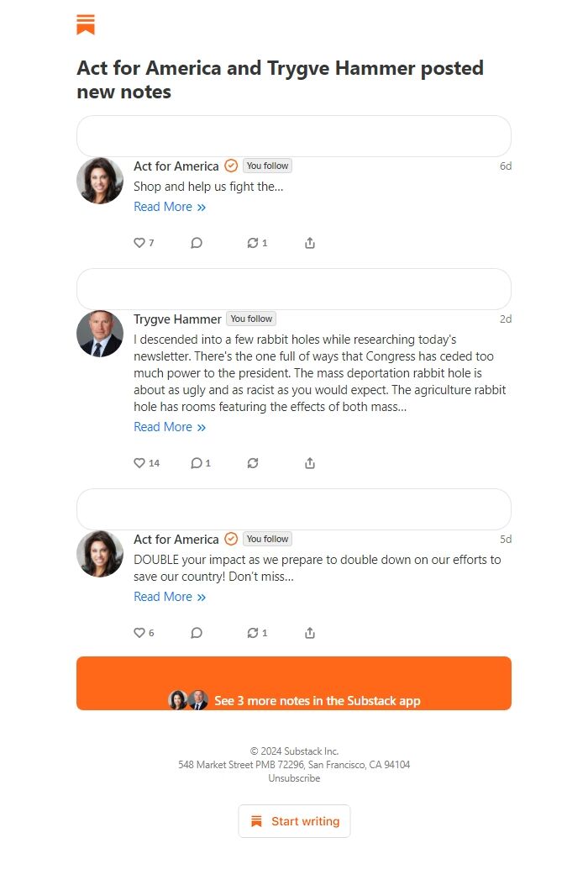Screen dimensions: 588x880
Task: Like the 'Shop and help us fight' note
Action: pyautogui.click(x=144, y=242)
